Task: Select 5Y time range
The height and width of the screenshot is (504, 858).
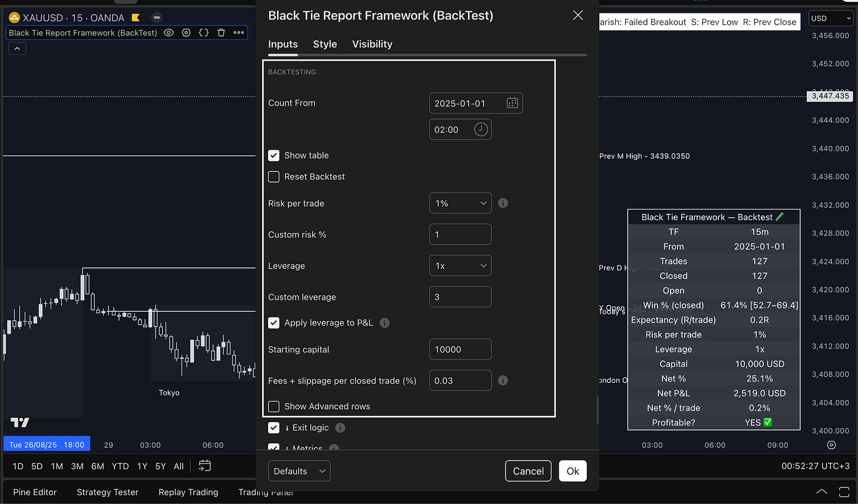Action: (x=160, y=466)
